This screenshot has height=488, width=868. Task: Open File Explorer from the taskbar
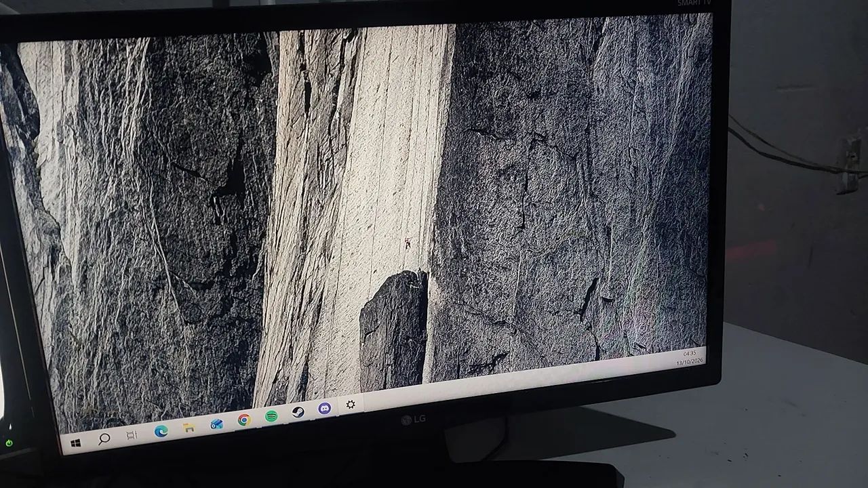click(x=189, y=428)
